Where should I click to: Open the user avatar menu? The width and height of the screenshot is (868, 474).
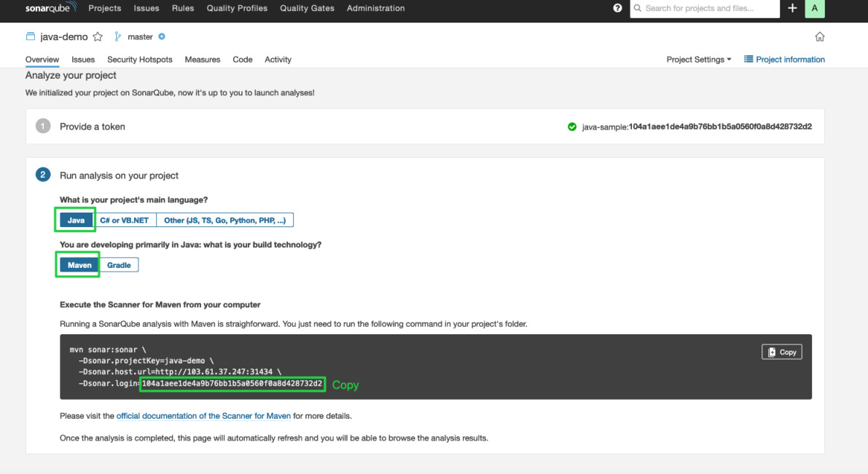pyautogui.click(x=815, y=9)
